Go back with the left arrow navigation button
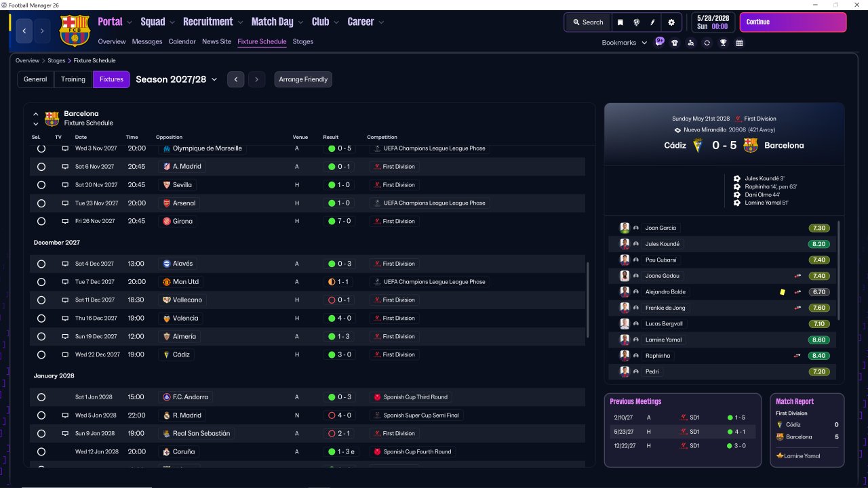This screenshot has width=868, height=488. (x=25, y=30)
